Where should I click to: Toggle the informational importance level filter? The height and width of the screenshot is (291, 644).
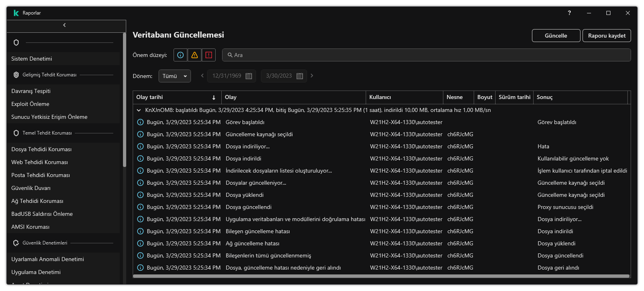[x=180, y=55]
